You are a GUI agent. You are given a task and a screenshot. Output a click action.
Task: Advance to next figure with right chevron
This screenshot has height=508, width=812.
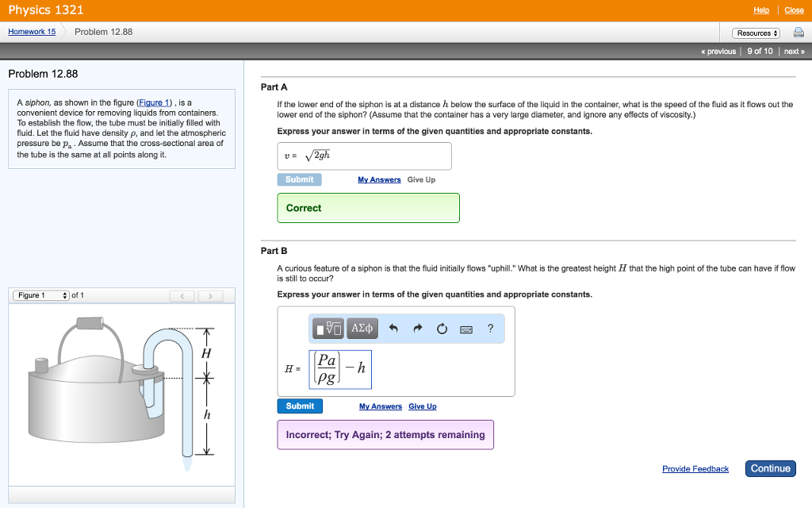(209, 294)
